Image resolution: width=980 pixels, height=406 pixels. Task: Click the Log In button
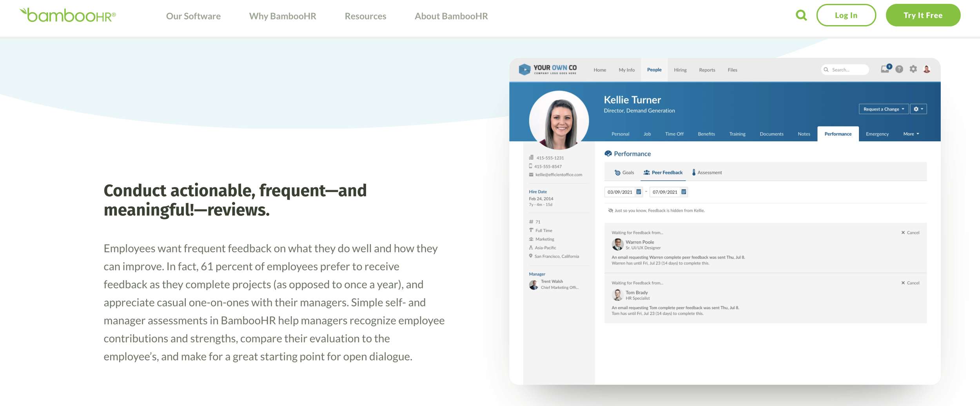click(846, 15)
